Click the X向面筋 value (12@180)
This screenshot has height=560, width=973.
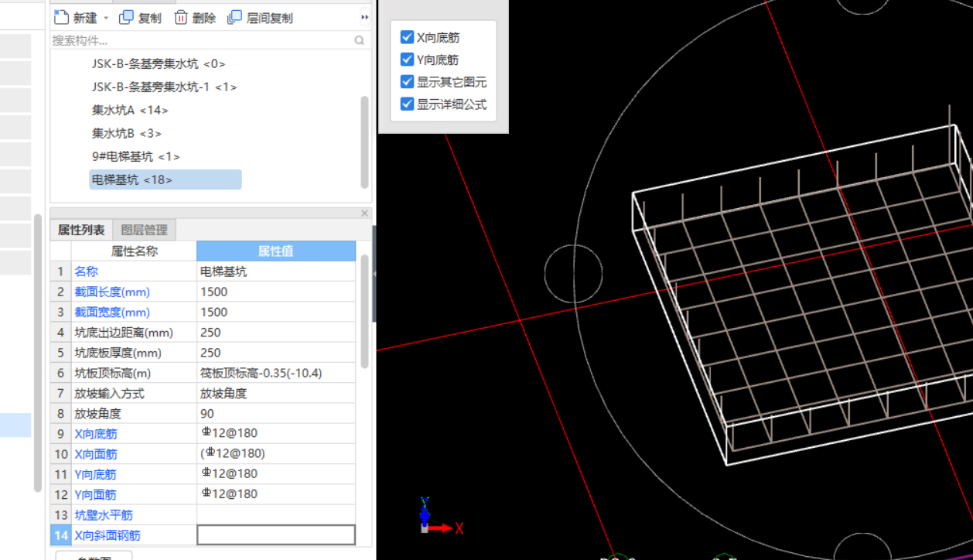(x=276, y=453)
